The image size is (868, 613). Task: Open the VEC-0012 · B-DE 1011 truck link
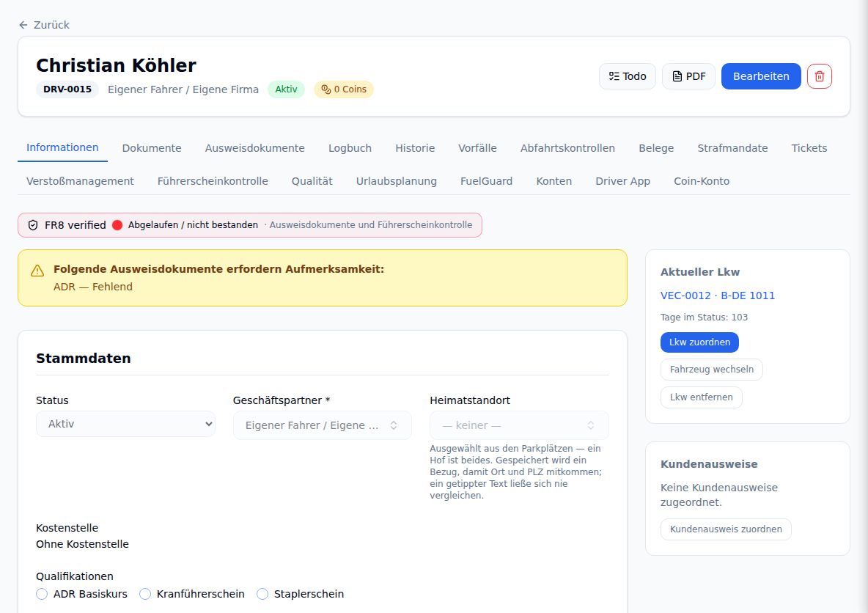click(x=718, y=296)
